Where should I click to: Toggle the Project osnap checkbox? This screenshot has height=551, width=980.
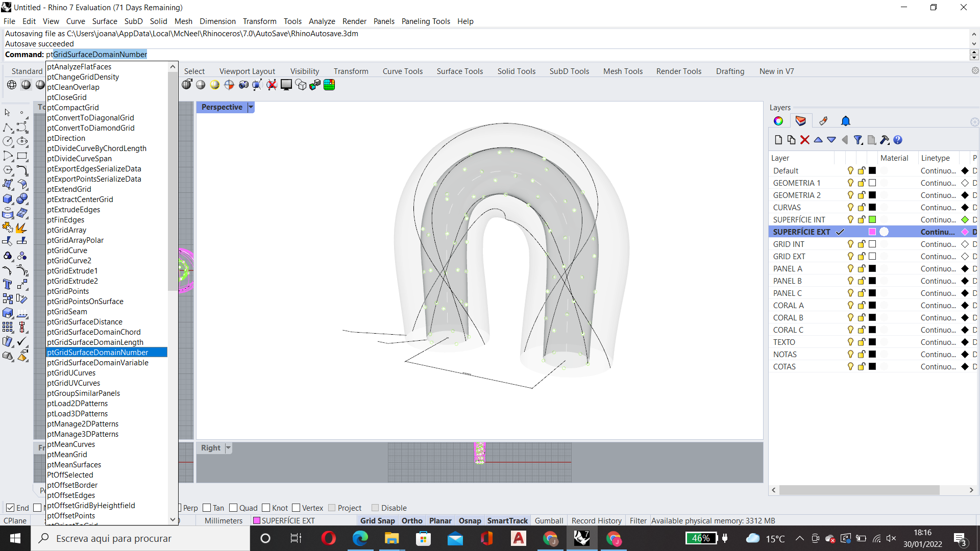click(x=332, y=508)
